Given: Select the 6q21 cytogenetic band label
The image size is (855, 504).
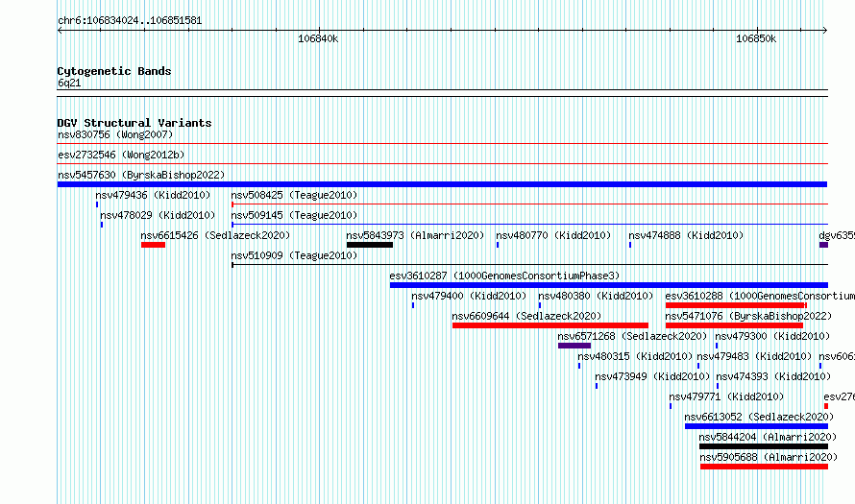Looking at the screenshot, I should tap(69, 84).
